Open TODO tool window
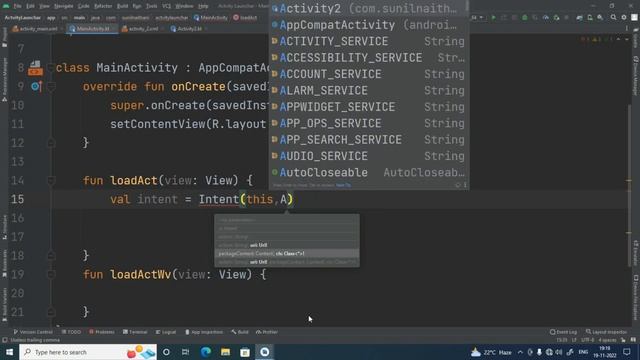Viewport: 640px width, 360px height. pyautogui.click(x=71, y=332)
